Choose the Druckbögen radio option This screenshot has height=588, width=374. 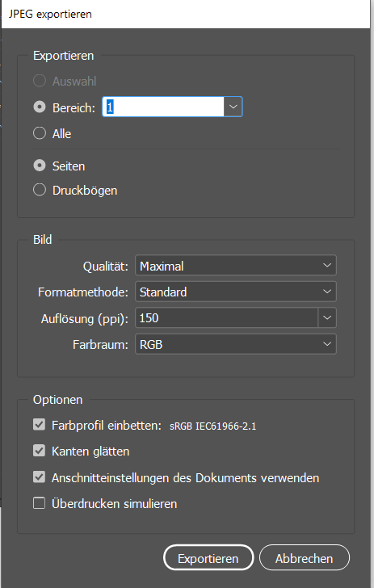click(x=40, y=190)
